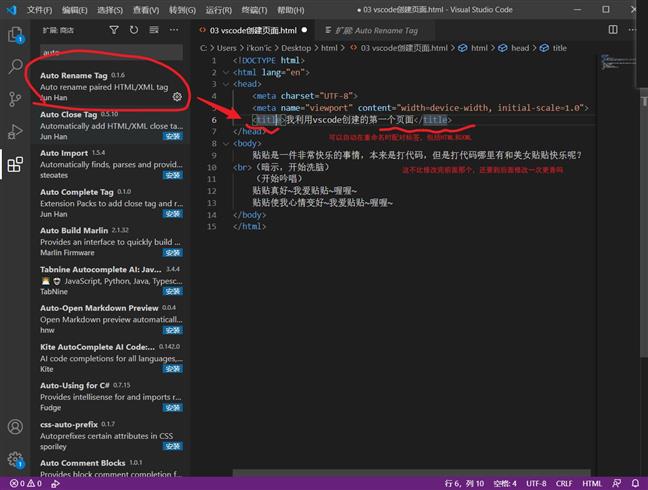The width and height of the screenshot is (648, 490).
Task: Open the 选择(S) menu
Action: tap(110, 10)
